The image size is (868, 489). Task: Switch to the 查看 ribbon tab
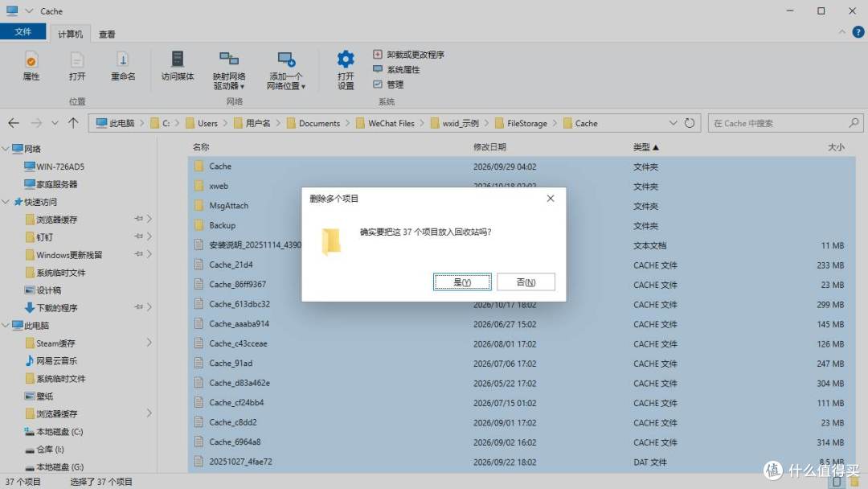107,34
